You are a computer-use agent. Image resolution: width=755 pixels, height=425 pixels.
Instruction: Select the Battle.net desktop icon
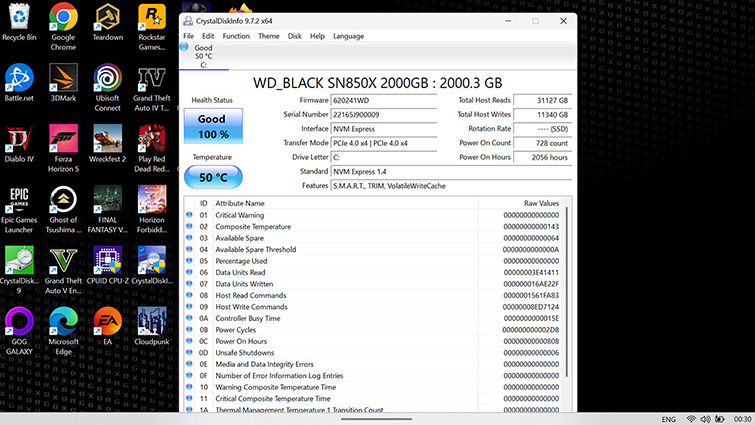tap(19, 83)
